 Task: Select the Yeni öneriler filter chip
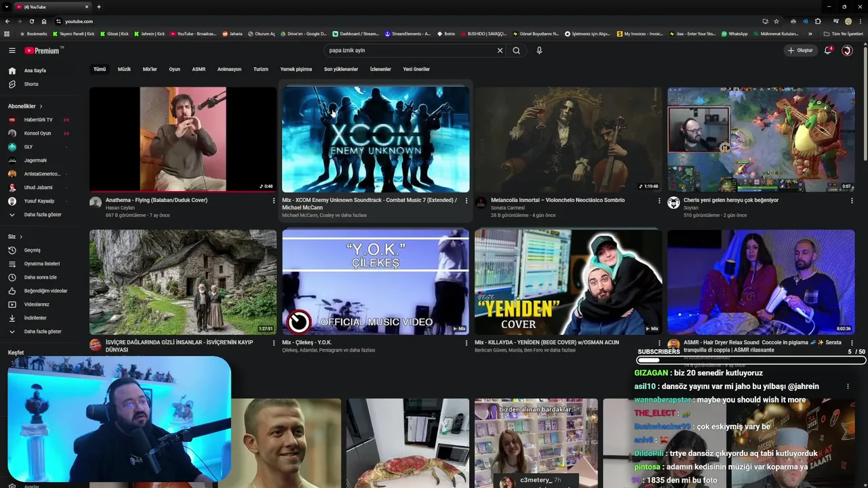416,69
